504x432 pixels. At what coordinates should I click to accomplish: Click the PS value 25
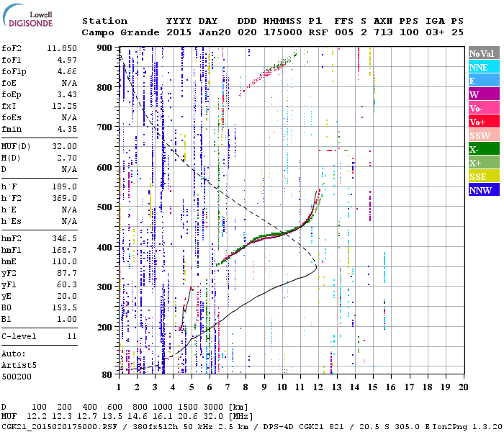457,32
